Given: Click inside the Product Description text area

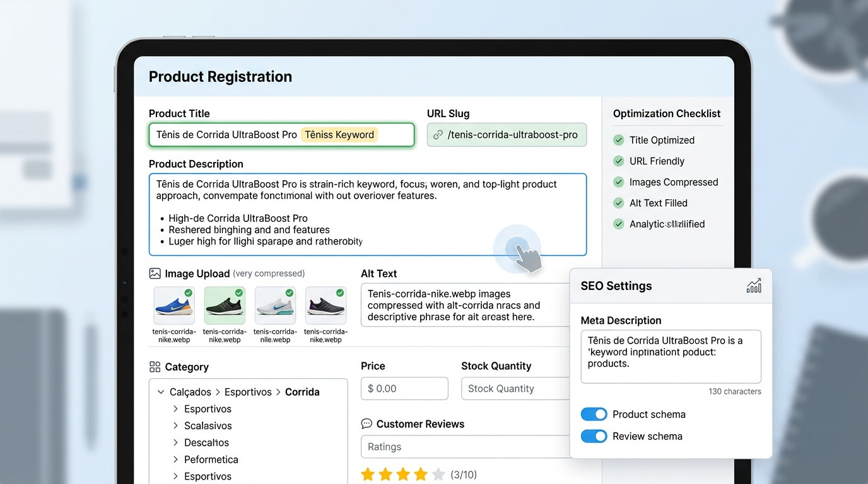Looking at the screenshot, I should coord(368,214).
